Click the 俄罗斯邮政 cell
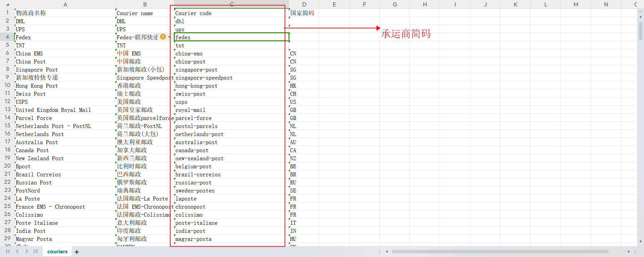 point(145,182)
